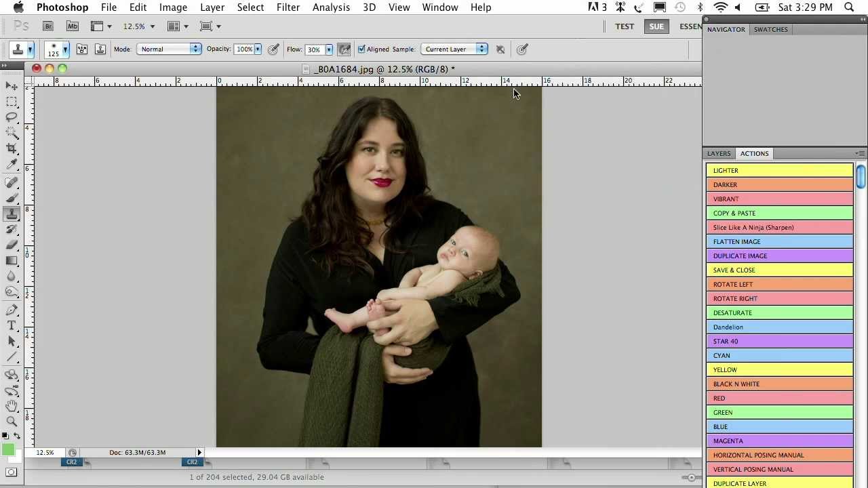Run the FLATTEN IMAGE action

[780, 241]
